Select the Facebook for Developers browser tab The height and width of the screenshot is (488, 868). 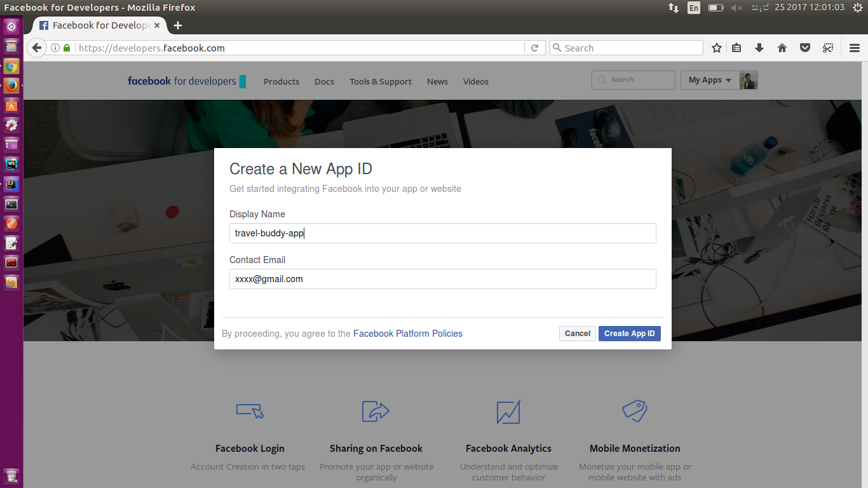(100, 25)
